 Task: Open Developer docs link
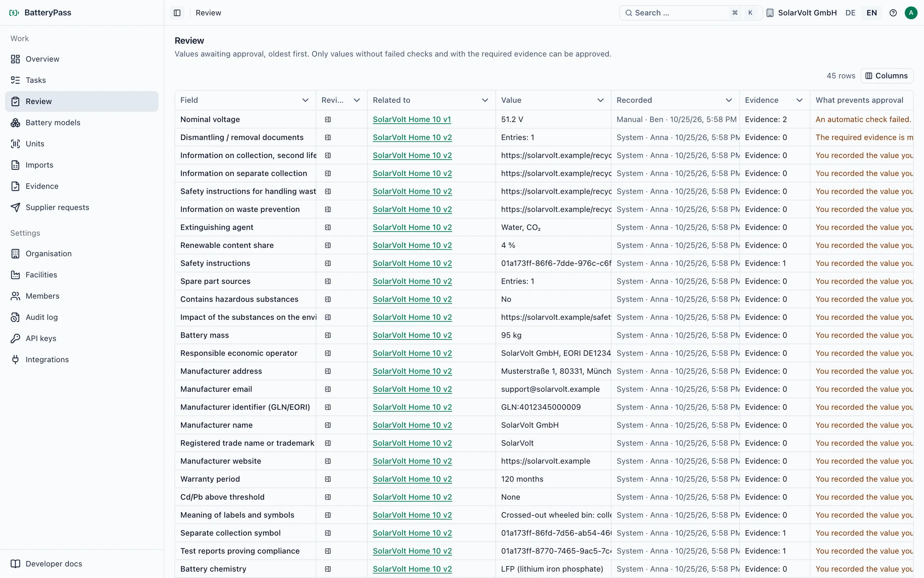point(82,564)
